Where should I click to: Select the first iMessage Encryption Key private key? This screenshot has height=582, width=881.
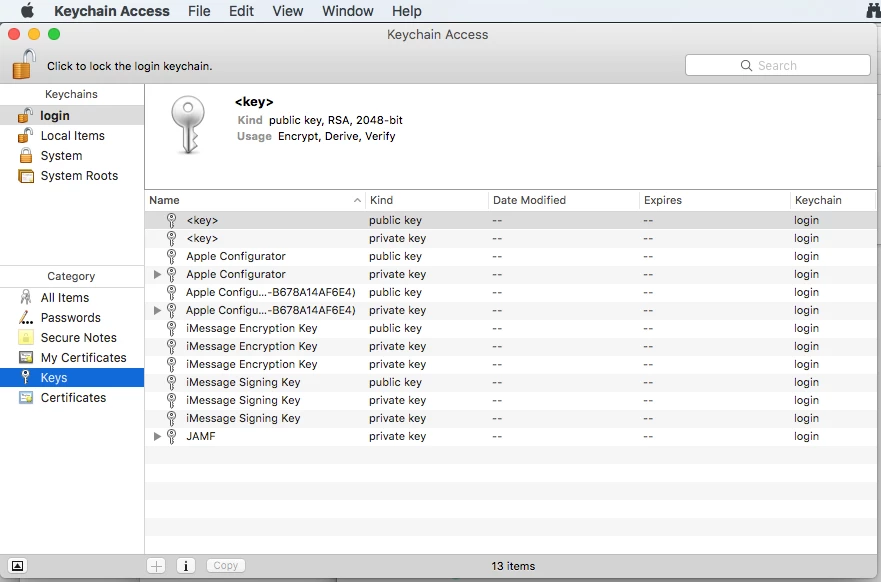pyautogui.click(x=510, y=346)
